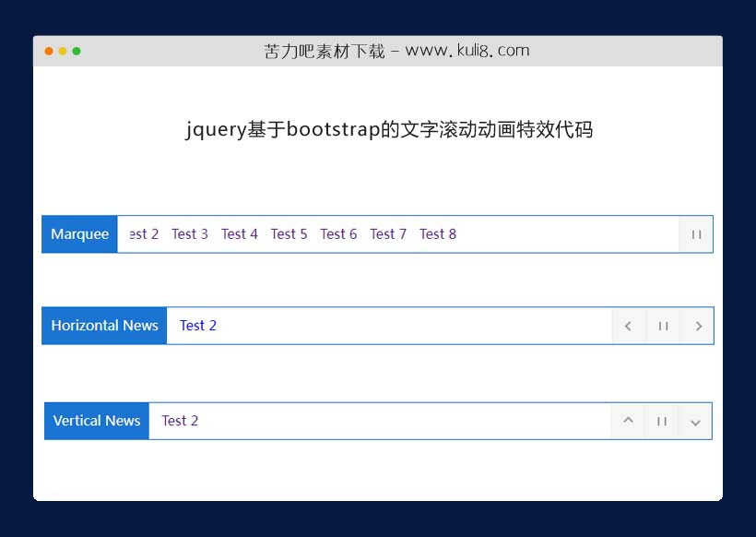The image size is (756, 537).
Task: Toggle playback of the Horizontal News ticker
Action: (663, 326)
